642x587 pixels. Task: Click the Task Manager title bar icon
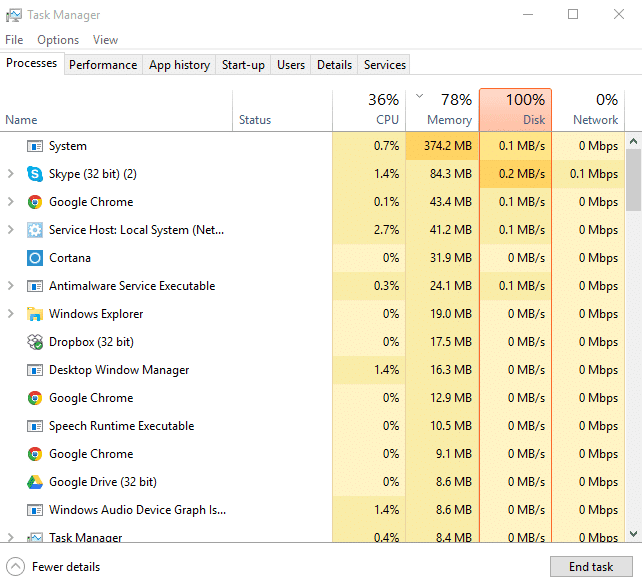coord(13,15)
